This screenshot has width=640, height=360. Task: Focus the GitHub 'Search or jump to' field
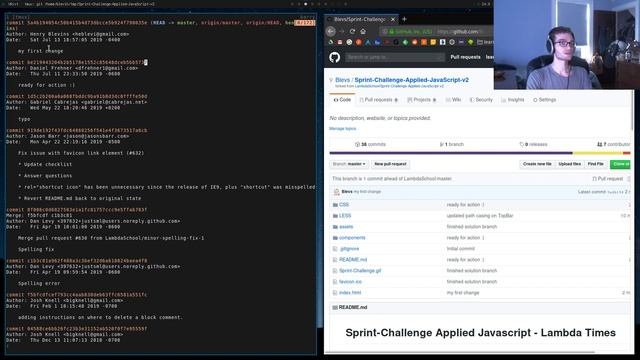(x=395, y=57)
